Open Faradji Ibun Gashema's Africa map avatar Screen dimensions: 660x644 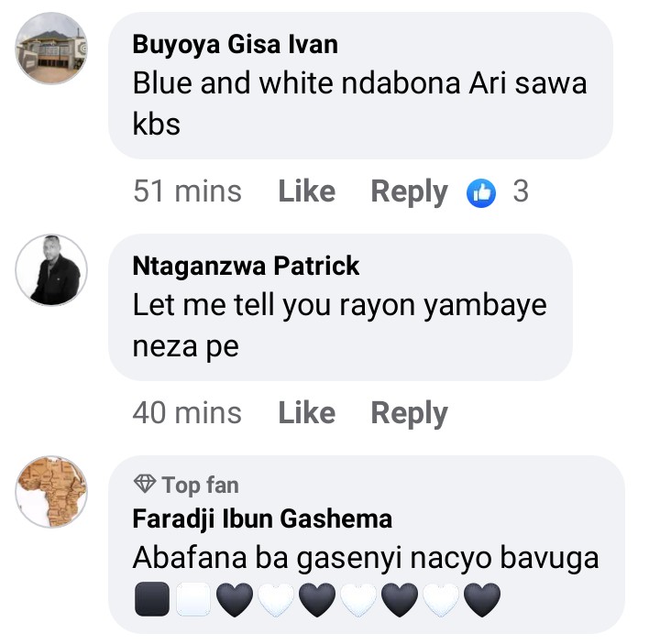51,491
